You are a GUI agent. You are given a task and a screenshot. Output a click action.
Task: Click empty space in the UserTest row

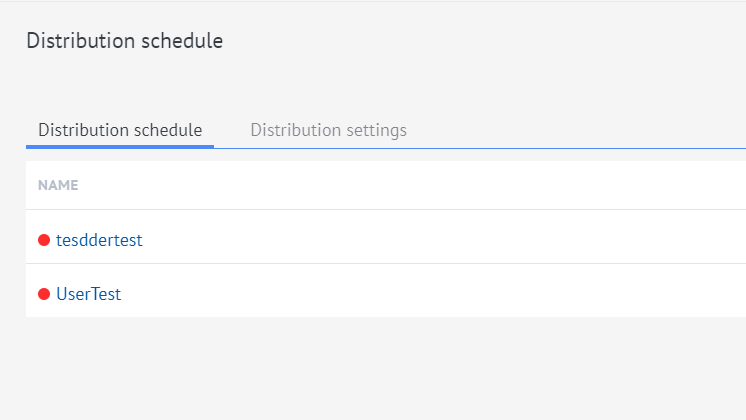pos(450,294)
